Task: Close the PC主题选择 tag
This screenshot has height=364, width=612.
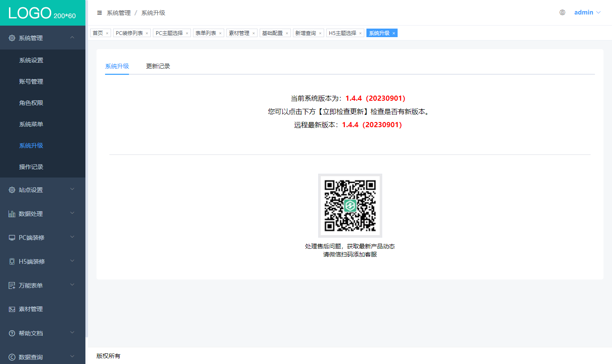Action: 187,33
